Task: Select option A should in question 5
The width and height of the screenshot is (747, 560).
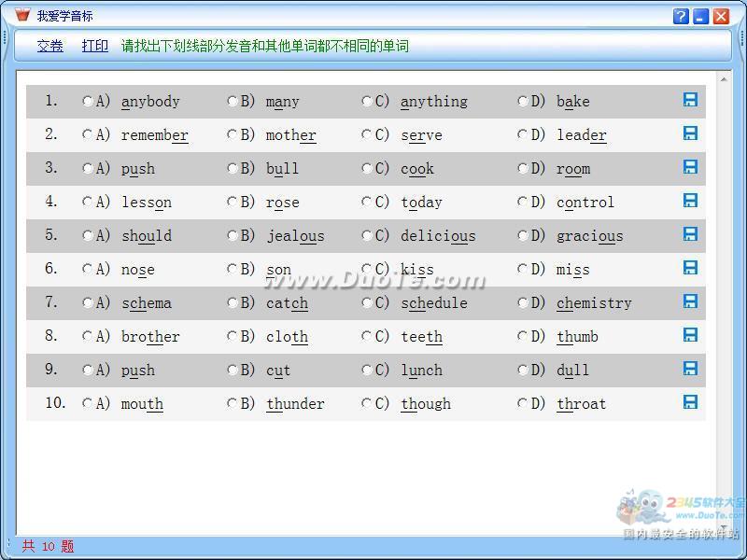Action: [87, 235]
